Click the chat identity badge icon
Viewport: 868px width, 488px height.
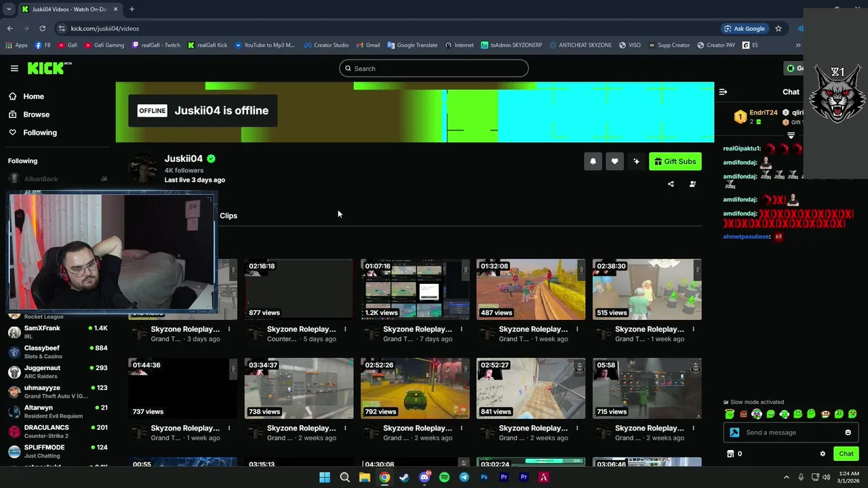[734, 432]
